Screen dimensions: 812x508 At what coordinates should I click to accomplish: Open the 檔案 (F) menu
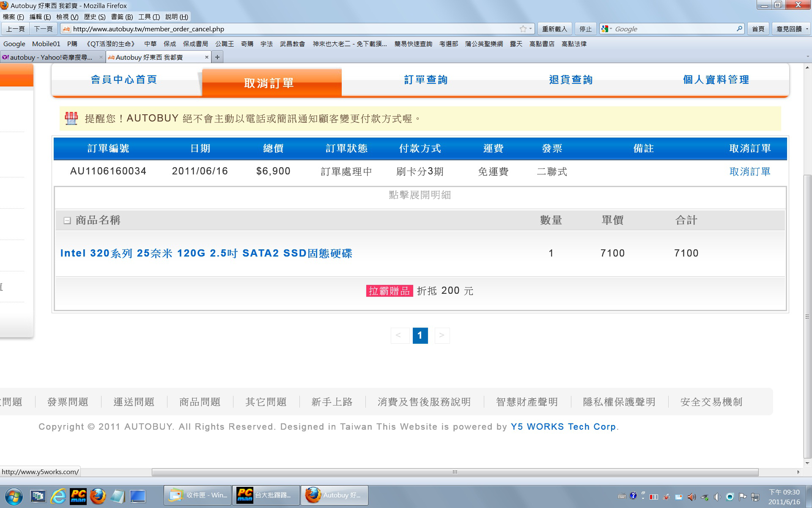tap(13, 17)
